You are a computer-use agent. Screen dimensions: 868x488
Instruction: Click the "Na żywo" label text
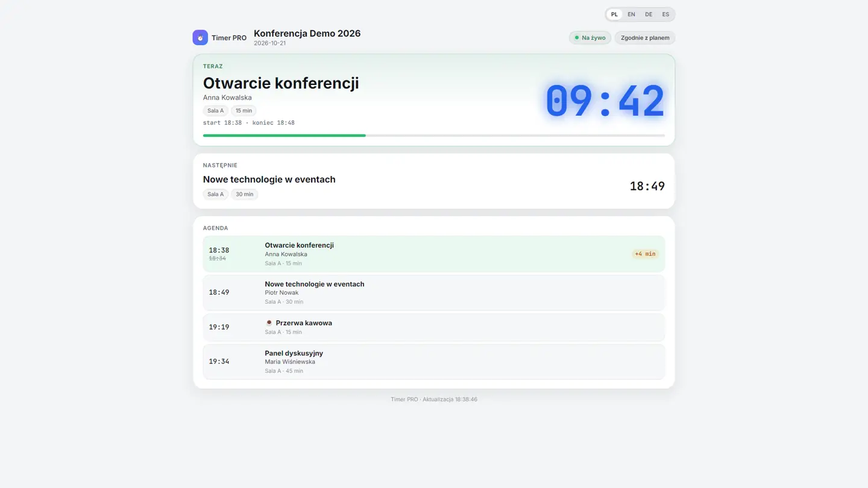coord(594,38)
